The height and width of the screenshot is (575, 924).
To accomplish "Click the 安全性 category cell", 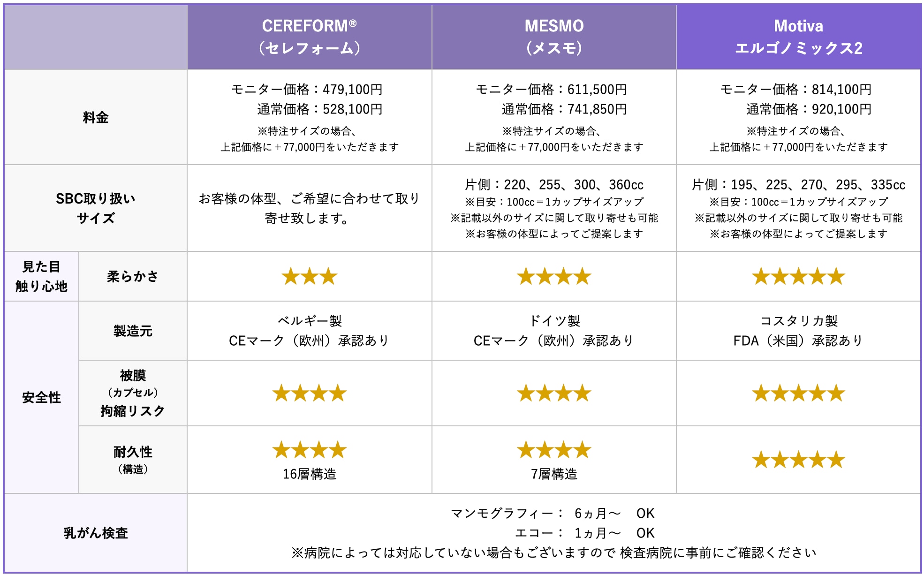I will click(x=41, y=397).
